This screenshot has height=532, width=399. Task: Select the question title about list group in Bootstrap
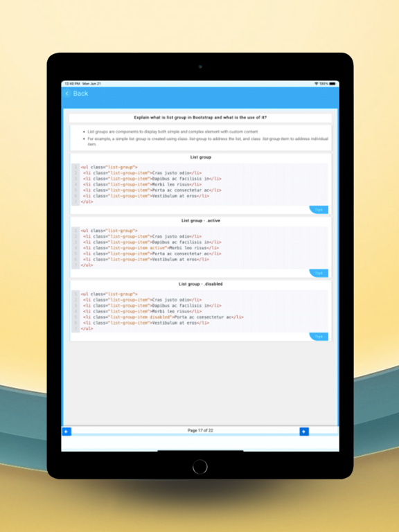pyautogui.click(x=200, y=117)
